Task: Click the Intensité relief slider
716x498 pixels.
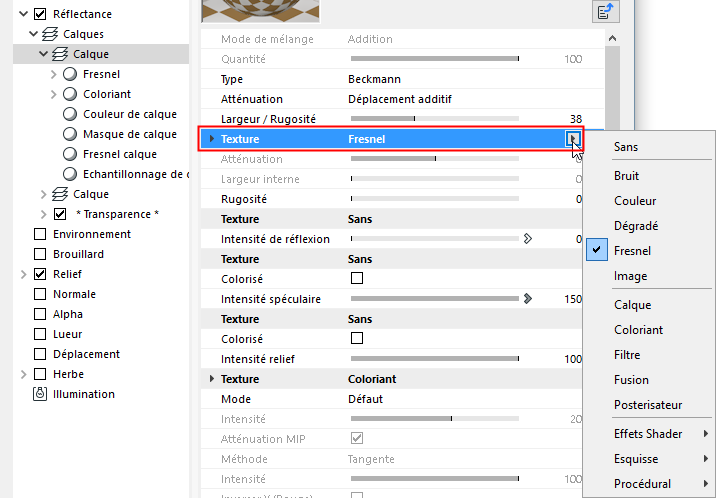Action: tap(435, 359)
